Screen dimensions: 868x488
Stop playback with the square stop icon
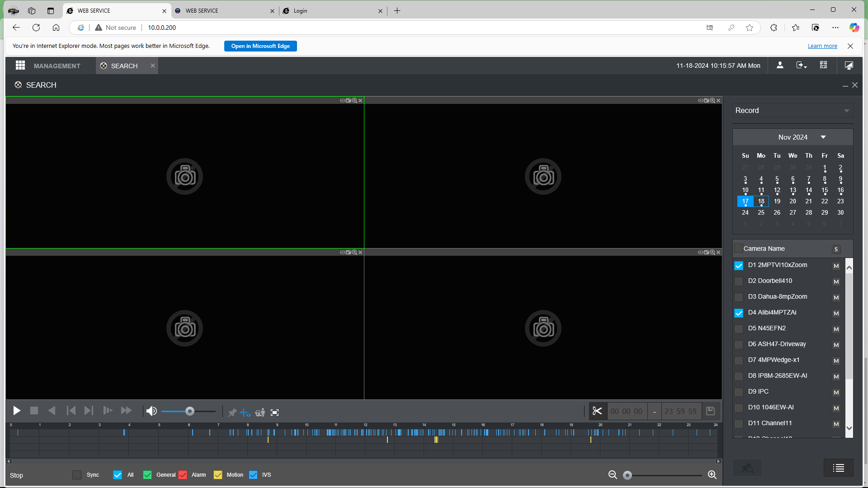point(34,411)
